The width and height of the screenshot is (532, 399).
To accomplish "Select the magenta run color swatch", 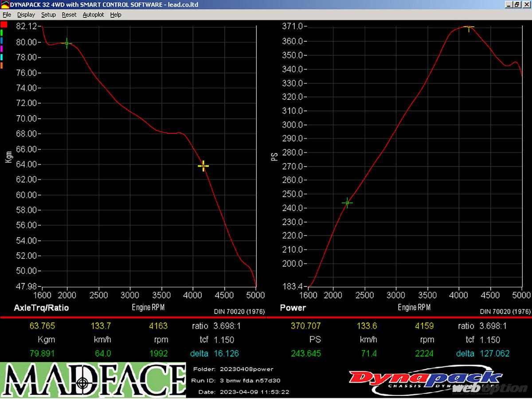I will [x=2, y=49].
